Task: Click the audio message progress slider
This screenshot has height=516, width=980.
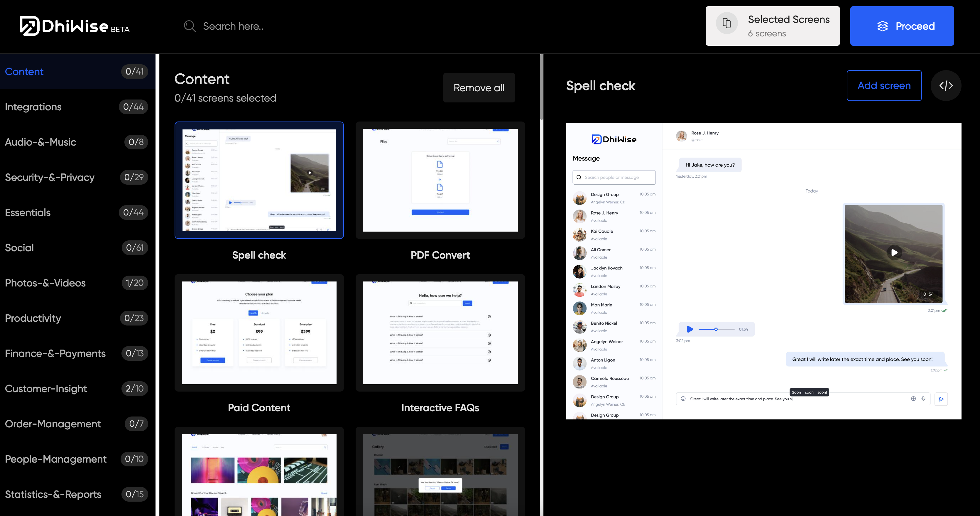Action: (716, 329)
